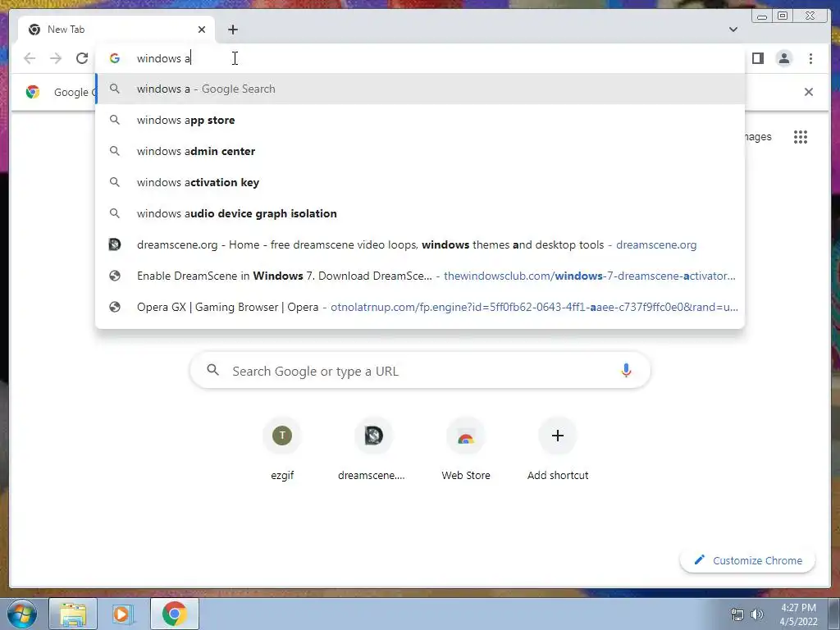
Task: Open the Chrome profile avatar
Action: [x=783, y=58]
